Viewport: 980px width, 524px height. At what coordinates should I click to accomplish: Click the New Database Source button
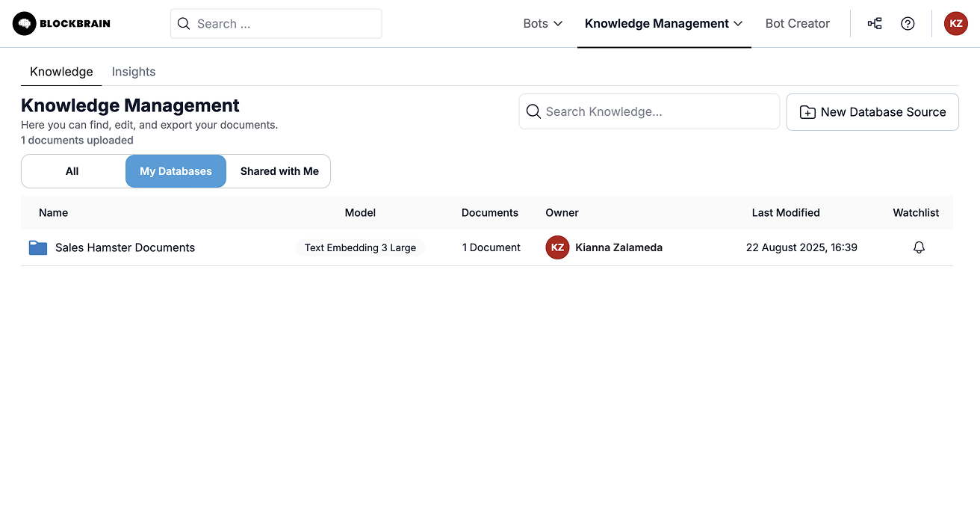click(x=872, y=112)
